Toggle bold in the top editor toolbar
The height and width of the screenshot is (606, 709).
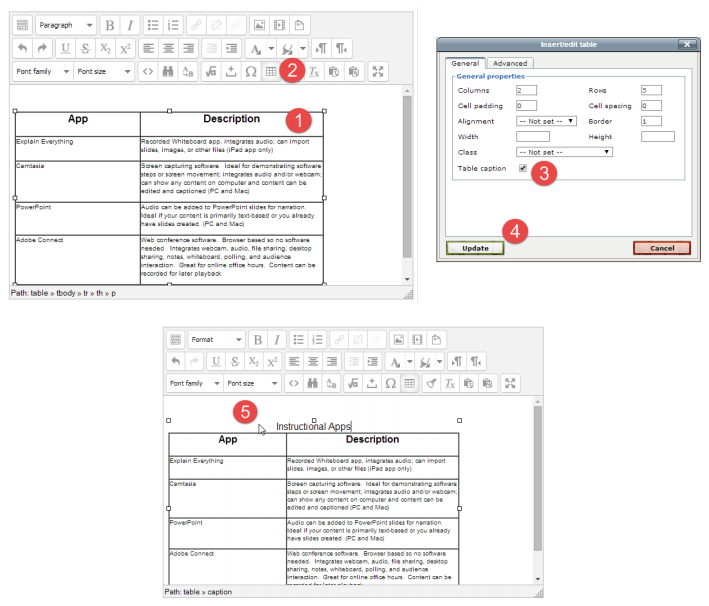point(110,25)
